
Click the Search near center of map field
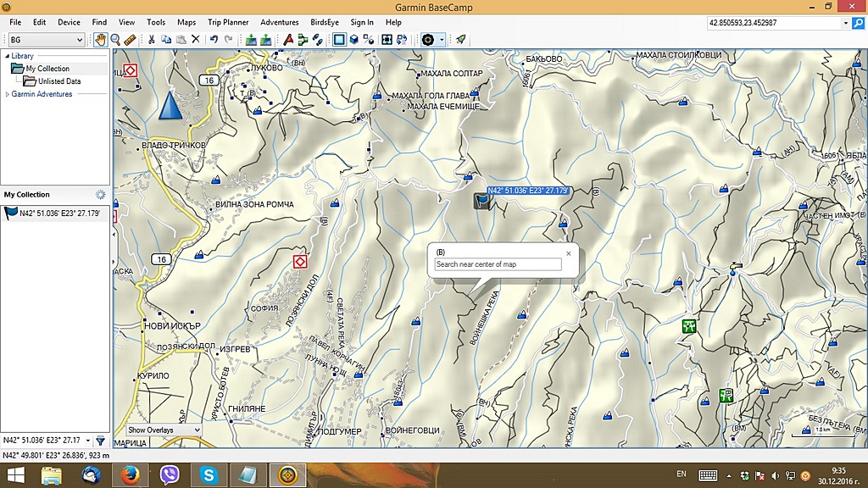click(498, 264)
